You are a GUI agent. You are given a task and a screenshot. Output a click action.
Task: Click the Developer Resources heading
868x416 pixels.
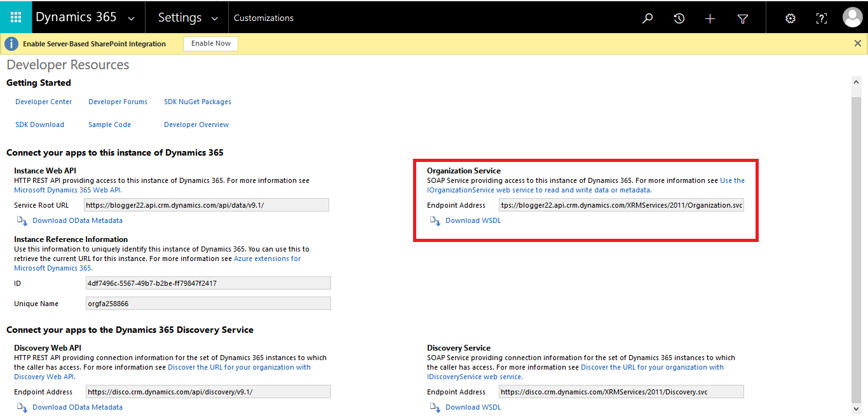tap(68, 65)
